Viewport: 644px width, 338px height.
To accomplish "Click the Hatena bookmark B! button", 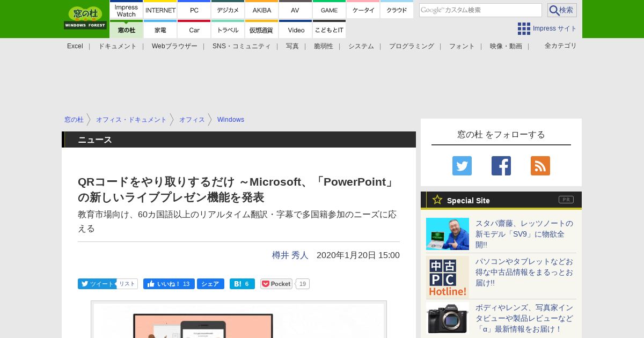I will pos(242,284).
